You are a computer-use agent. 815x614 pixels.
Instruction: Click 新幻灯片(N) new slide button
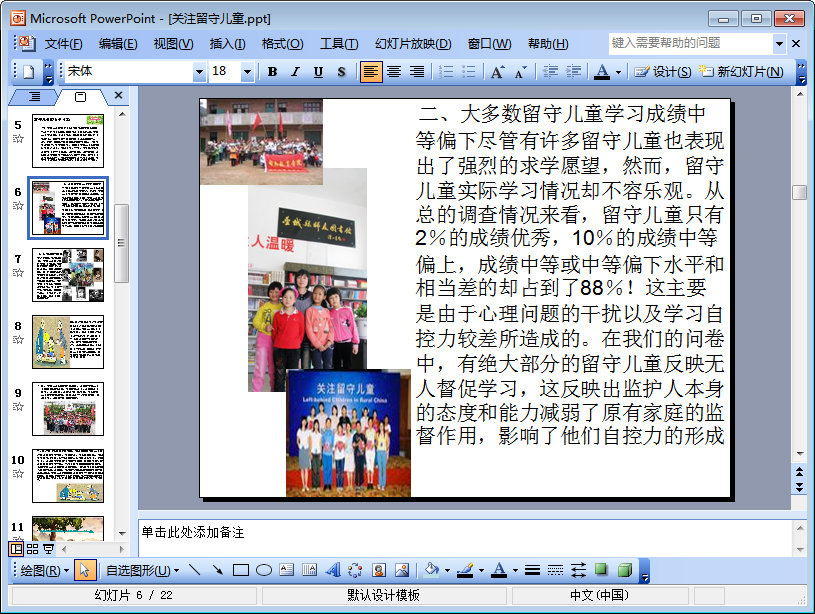click(x=741, y=72)
